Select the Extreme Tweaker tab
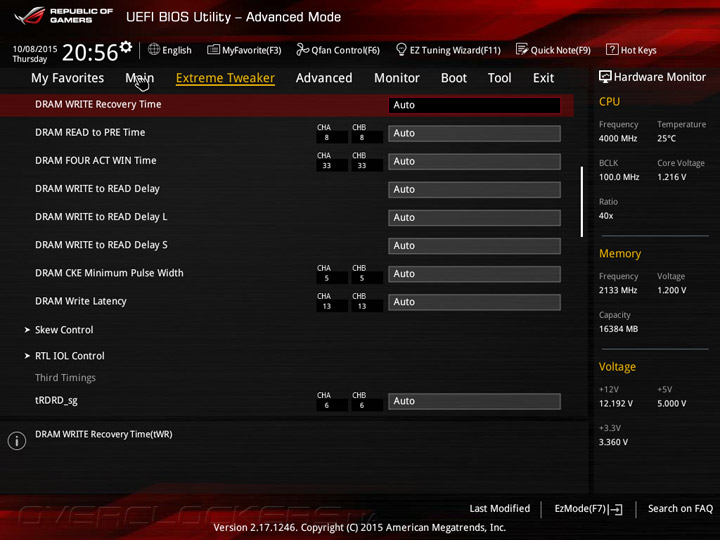The image size is (720, 540). tap(225, 78)
